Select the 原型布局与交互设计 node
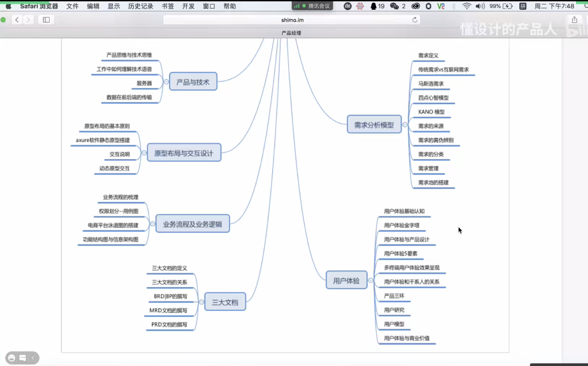588x366 pixels. [x=184, y=152]
